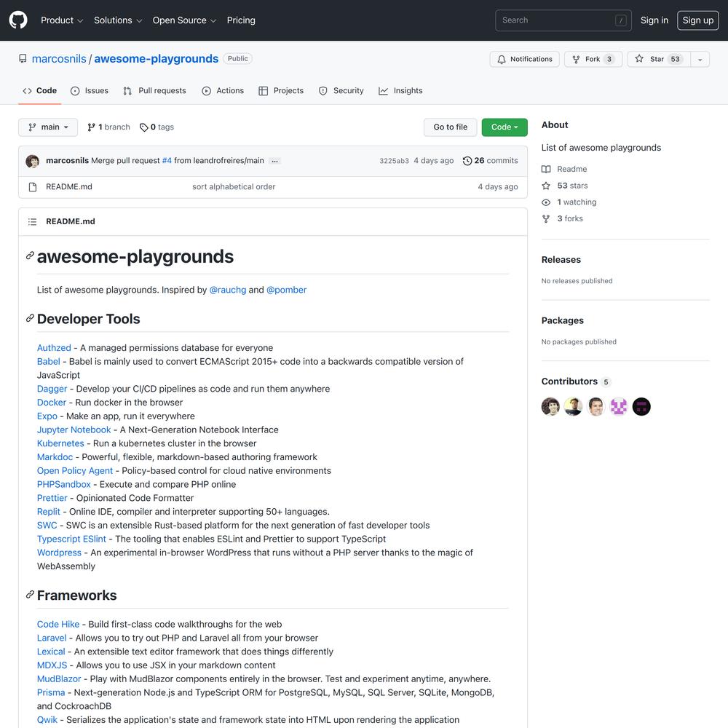The width and height of the screenshot is (728, 728).
Task: Open the @pomber mention link
Action: pyautogui.click(x=286, y=290)
